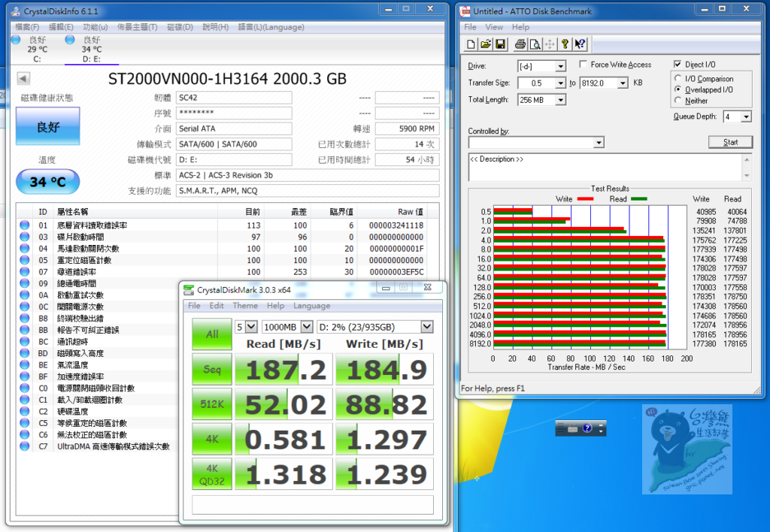
Task: Click the SC42 firmware field
Action: tap(234, 98)
